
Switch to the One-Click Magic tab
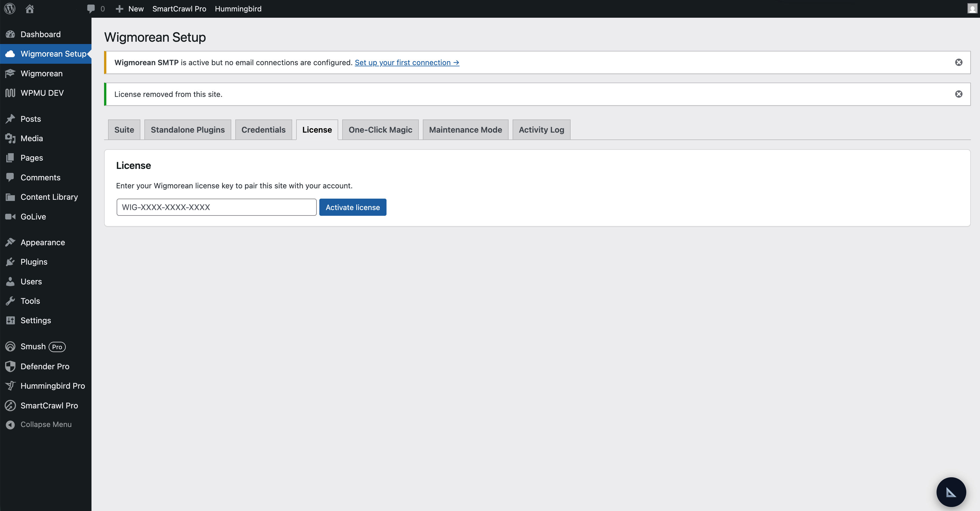381,130
